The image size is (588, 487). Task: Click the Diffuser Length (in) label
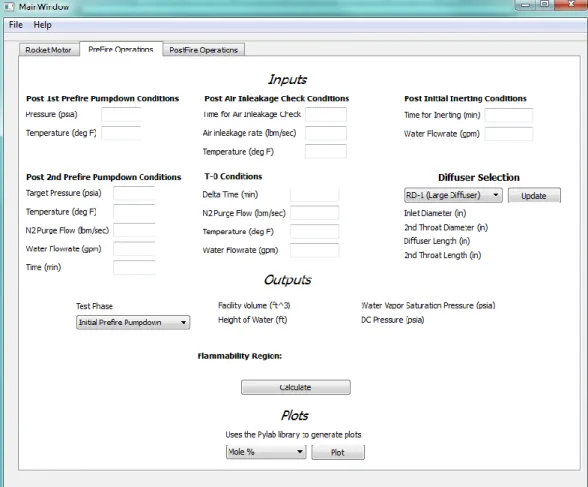point(437,241)
